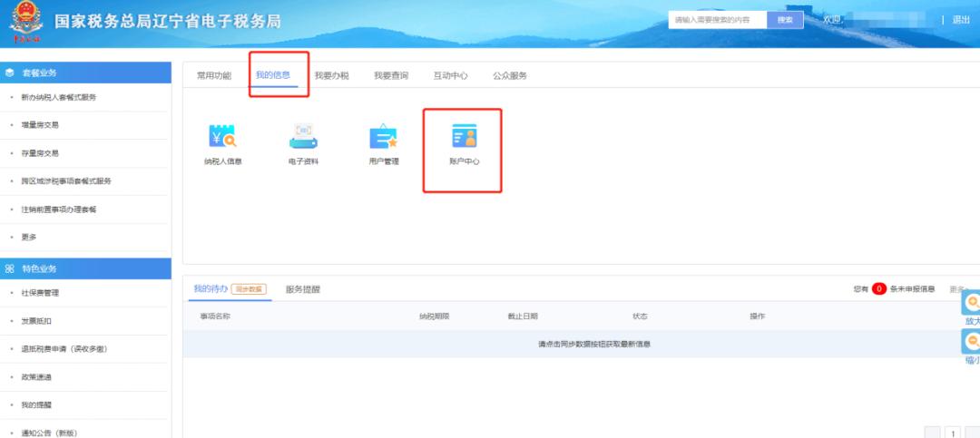Click 操作 column header
The height and width of the screenshot is (438, 980).
(x=758, y=316)
